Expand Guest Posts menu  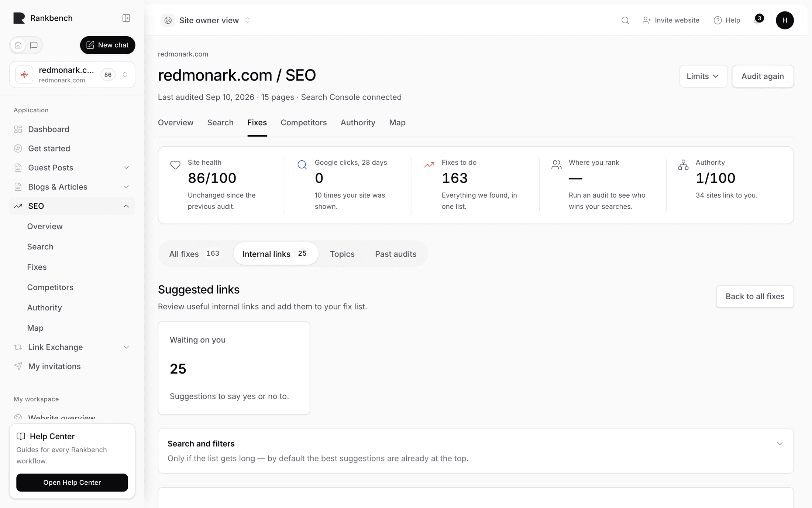[x=72, y=168]
